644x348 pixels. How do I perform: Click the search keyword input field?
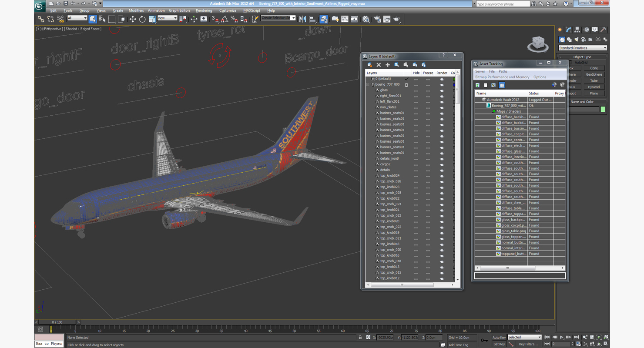(503, 4)
